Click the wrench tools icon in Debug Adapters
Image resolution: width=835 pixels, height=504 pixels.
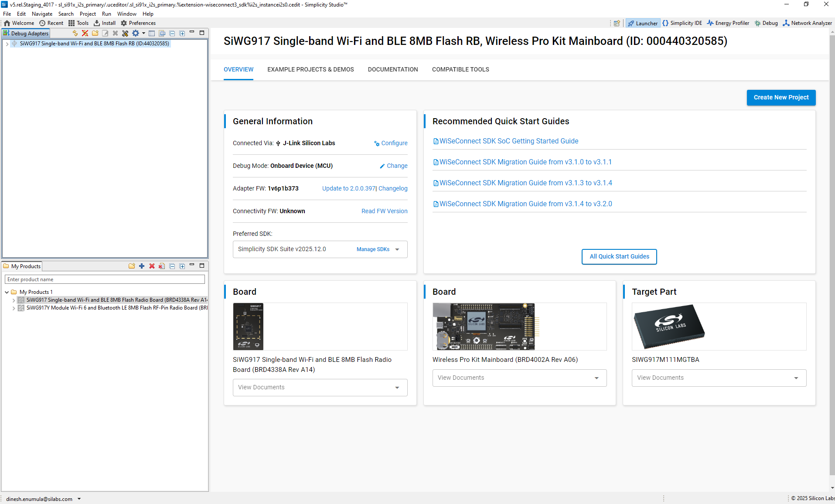click(x=125, y=33)
